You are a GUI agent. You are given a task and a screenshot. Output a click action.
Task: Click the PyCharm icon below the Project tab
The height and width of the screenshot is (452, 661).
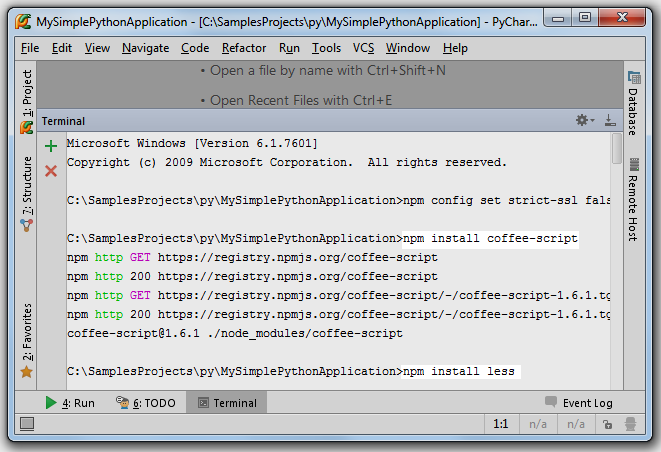27,127
